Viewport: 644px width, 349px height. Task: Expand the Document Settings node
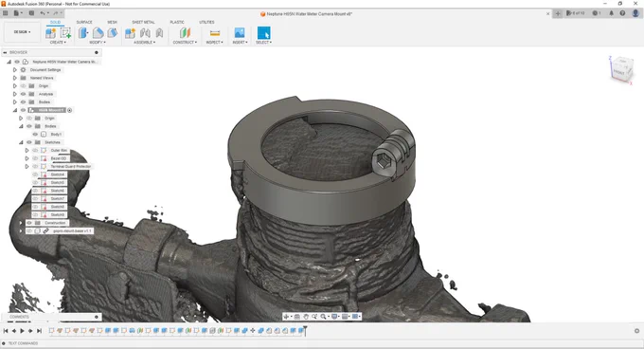point(15,70)
